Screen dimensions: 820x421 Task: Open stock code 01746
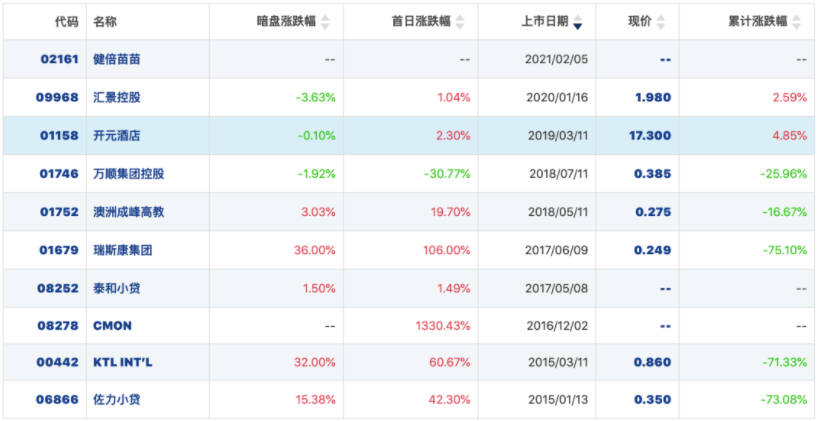tap(60, 174)
